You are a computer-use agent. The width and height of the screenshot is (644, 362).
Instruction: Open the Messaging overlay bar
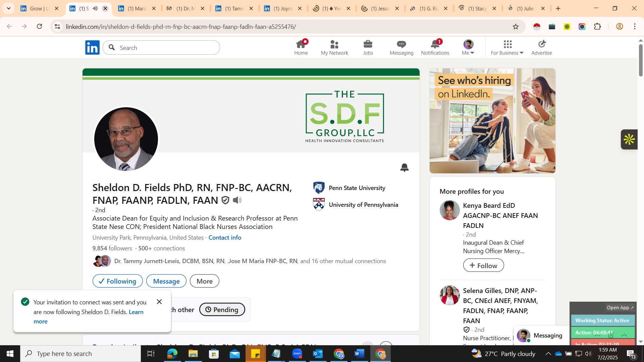coord(542,336)
